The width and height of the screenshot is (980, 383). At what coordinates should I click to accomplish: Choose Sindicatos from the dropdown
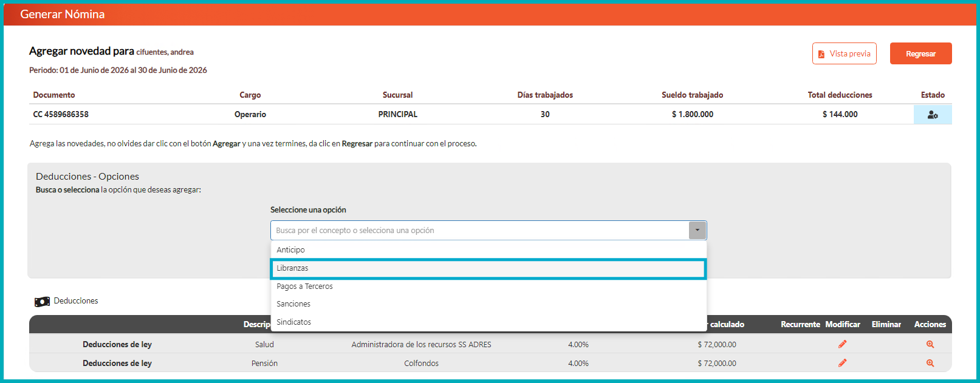[488, 322]
